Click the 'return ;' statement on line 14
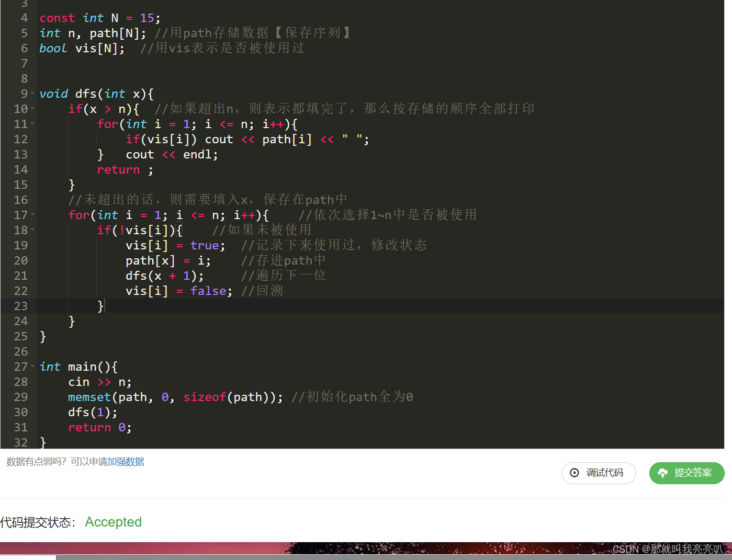 125,169
